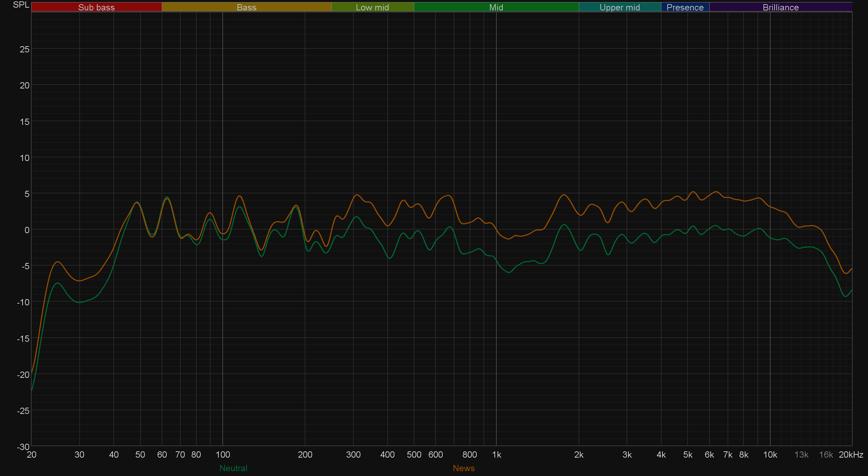The height and width of the screenshot is (476, 868).
Task: Click the -30 dB axis label
Action: (x=23, y=447)
